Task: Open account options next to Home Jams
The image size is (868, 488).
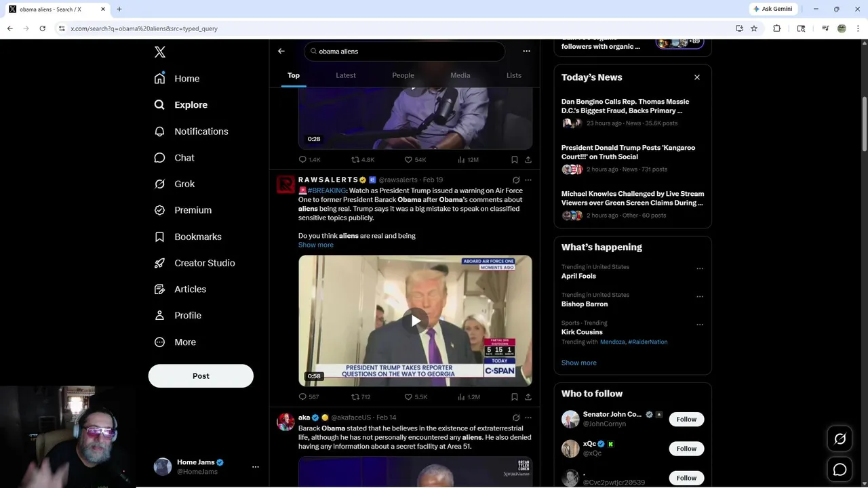Action: (x=256, y=467)
